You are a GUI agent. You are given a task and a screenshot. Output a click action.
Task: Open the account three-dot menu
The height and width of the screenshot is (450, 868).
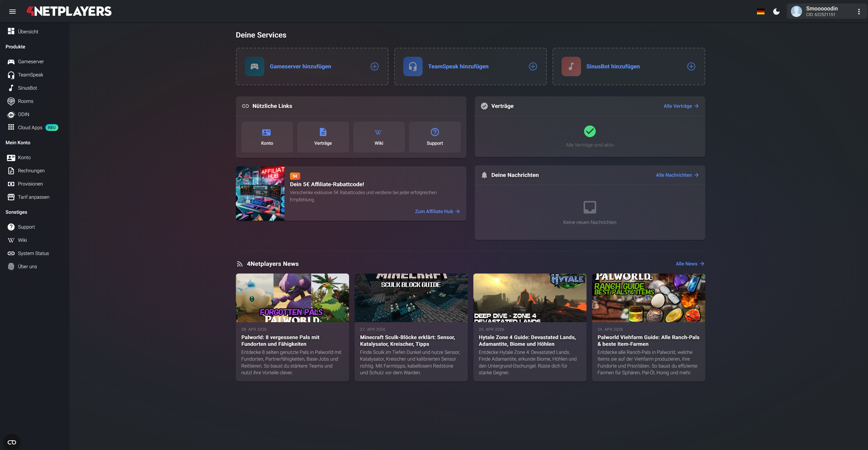click(859, 11)
